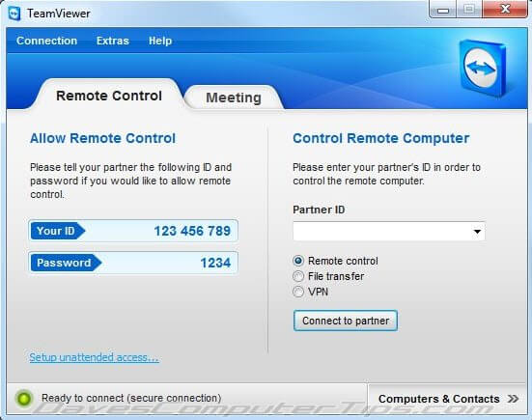Open the Connection menu
Image resolution: width=532 pixels, height=420 pixels.
[x=46, y=41]
